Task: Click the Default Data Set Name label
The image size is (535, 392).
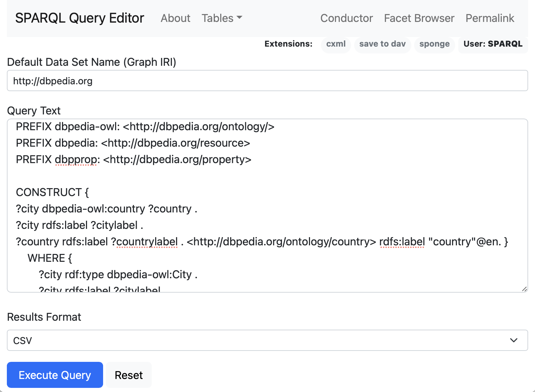Action: point(91,62)
